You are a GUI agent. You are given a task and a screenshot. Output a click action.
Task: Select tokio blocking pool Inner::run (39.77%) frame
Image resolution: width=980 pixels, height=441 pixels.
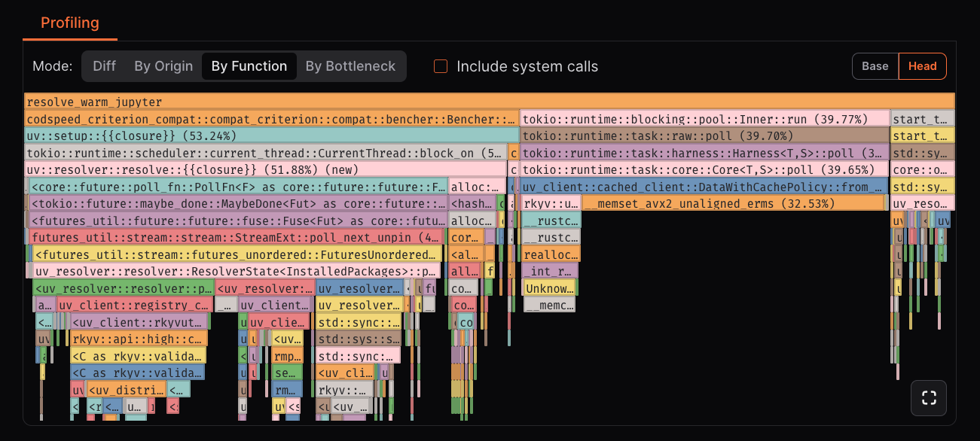coord(704,119)
